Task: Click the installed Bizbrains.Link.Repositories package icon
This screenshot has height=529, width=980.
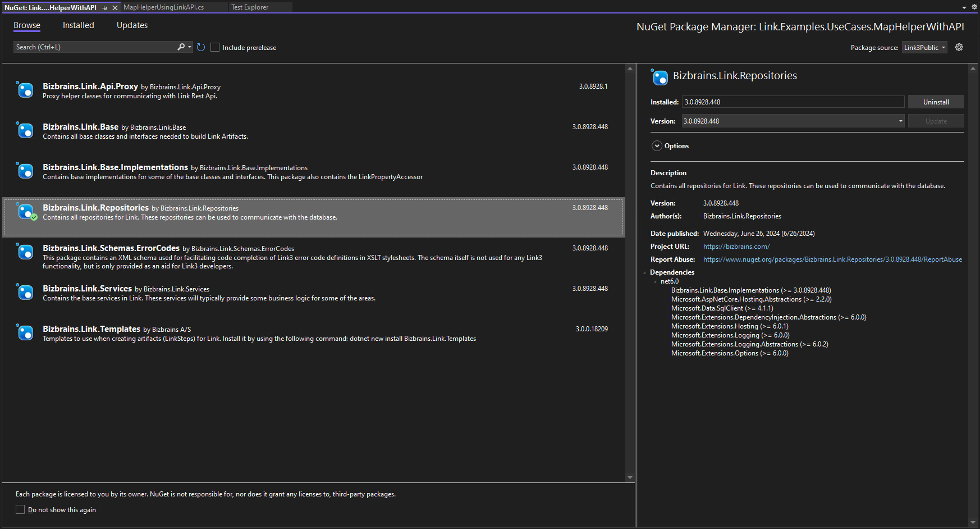Action: [x=25, y=212]
